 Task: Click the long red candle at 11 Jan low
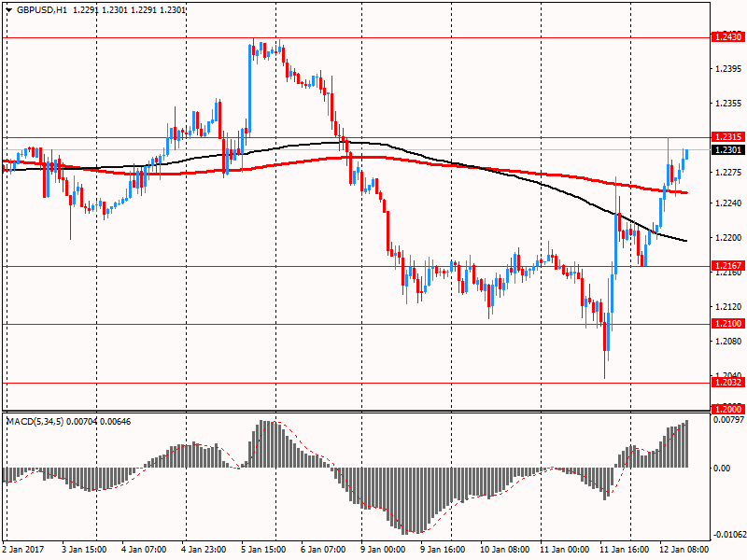coord(604,336)
